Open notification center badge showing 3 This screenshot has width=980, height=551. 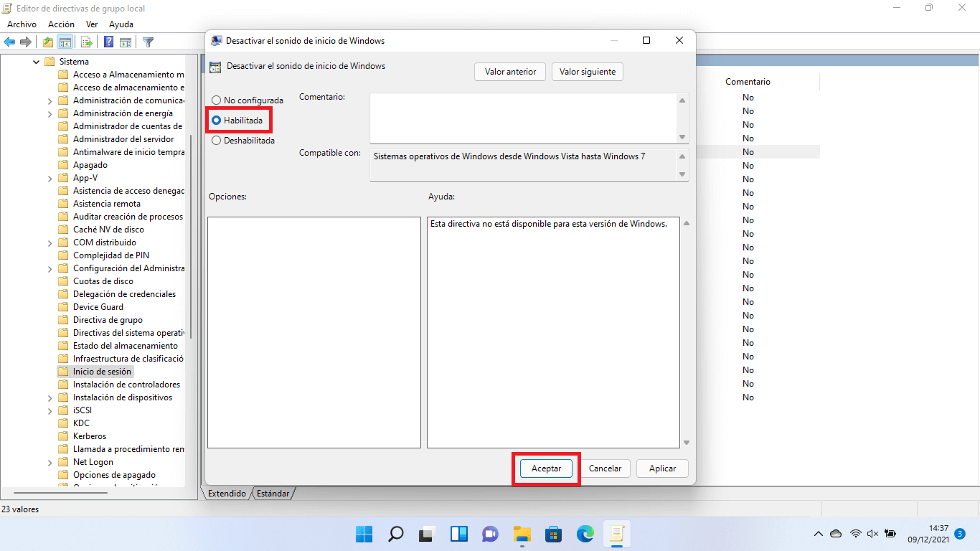(x=960, y=534)
